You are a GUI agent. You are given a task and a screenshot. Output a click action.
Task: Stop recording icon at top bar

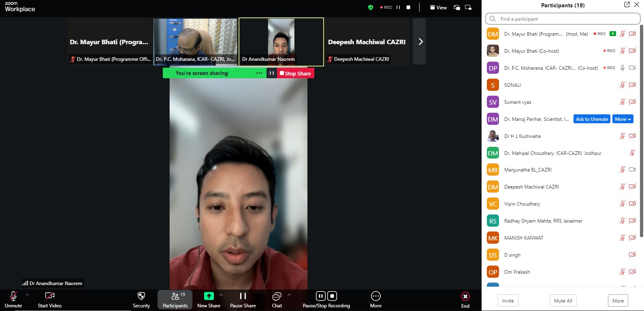tap(408, 7)
